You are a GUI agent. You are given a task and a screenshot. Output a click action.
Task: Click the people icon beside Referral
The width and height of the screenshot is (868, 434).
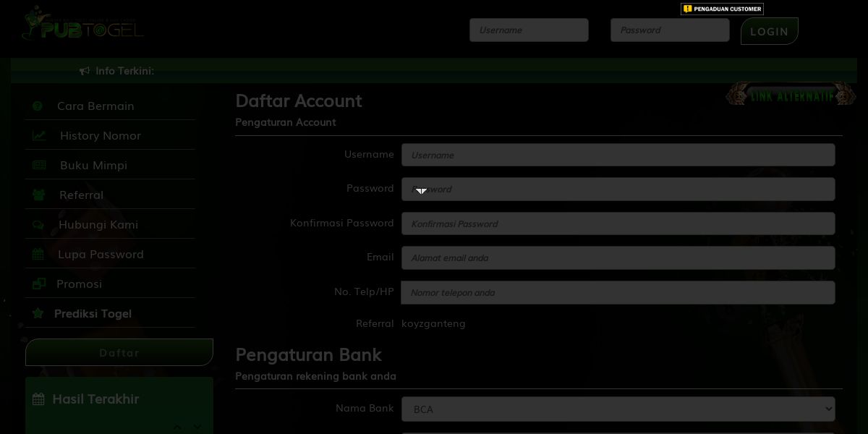point(39,195)
